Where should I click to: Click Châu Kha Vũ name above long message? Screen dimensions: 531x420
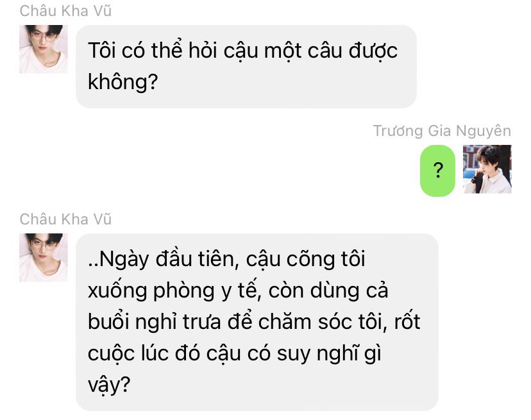pos(65,219)
